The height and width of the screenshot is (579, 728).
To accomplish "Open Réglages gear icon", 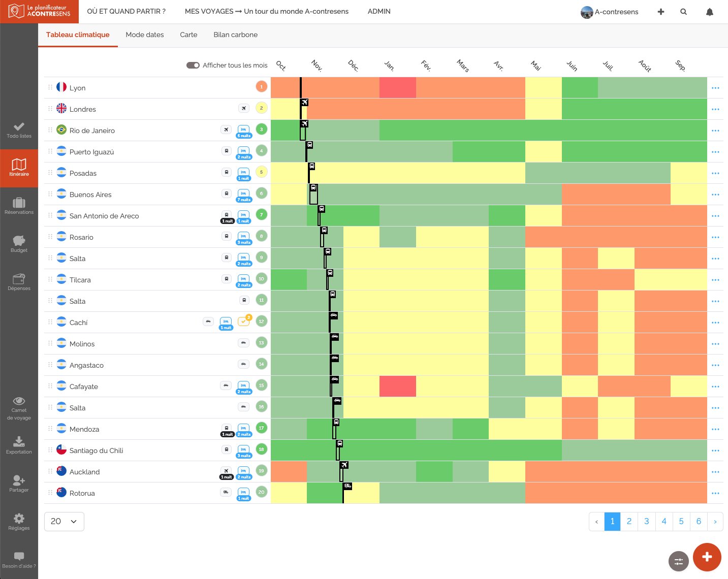I will pos(19,518).
